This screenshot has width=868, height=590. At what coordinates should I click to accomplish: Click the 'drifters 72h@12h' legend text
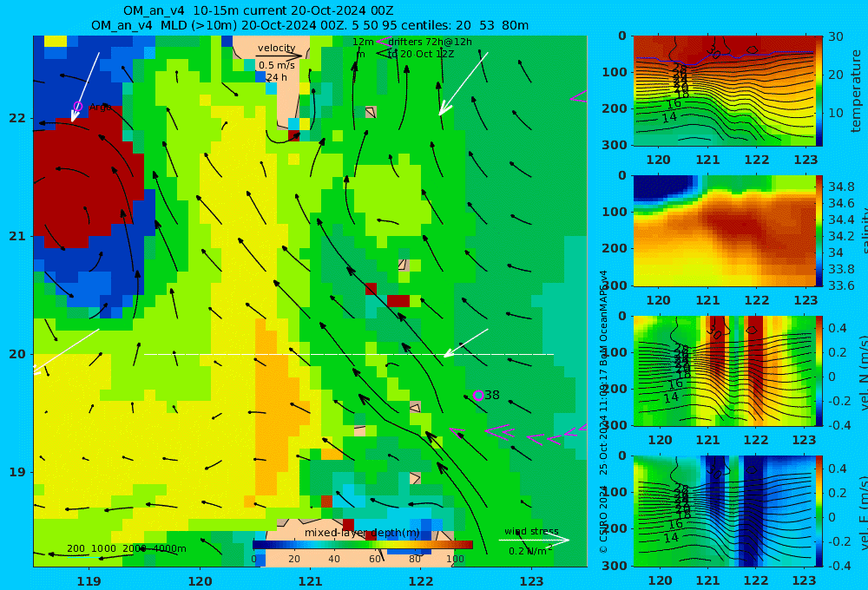431,42
